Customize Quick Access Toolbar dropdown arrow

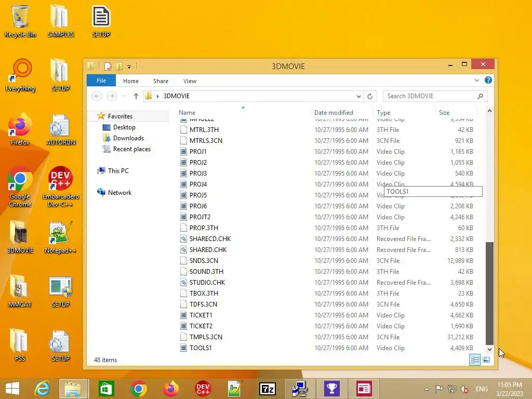[x=129, y=67]
